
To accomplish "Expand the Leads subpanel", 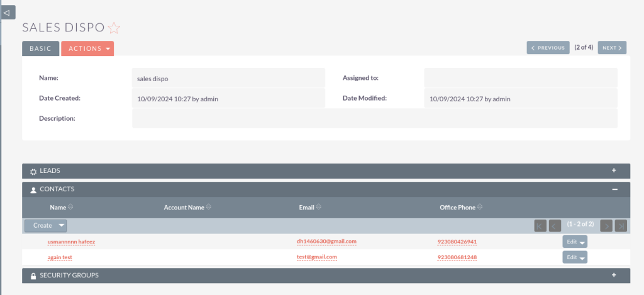I will pos(613,170).
